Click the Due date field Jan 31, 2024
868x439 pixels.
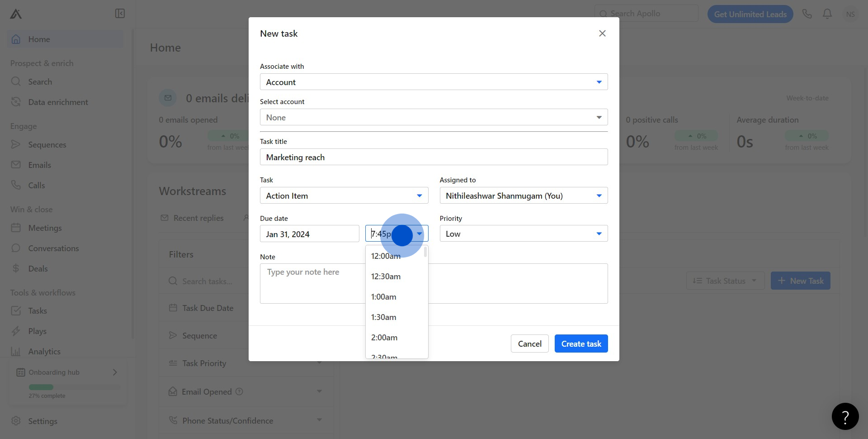pos(309,234)
